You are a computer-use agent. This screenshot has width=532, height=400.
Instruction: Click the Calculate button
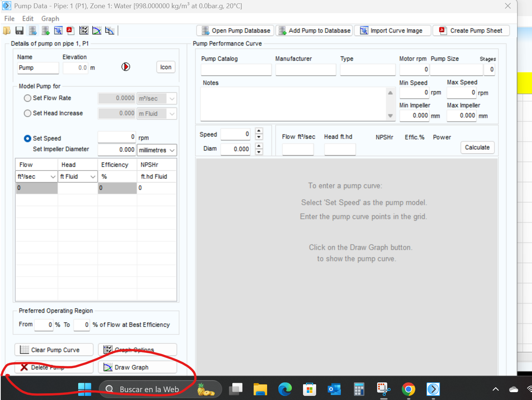[477, 147]
